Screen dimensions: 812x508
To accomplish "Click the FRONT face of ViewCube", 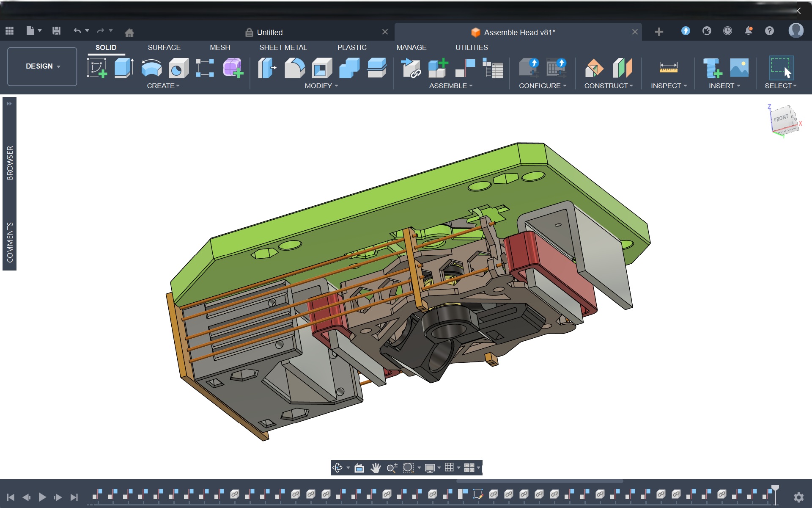I will click(x=781, y=119).
